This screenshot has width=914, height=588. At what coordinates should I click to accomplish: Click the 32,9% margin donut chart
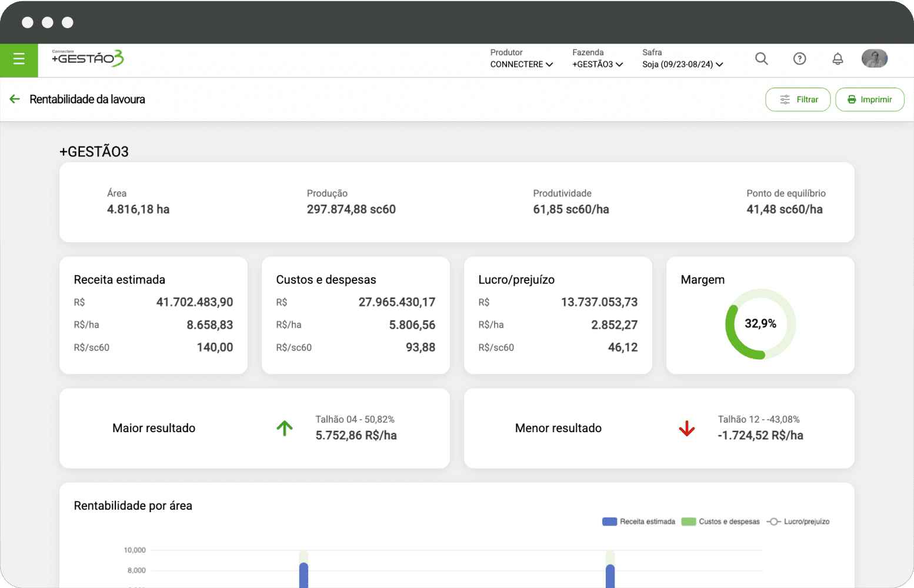click(x=760, y=324)
